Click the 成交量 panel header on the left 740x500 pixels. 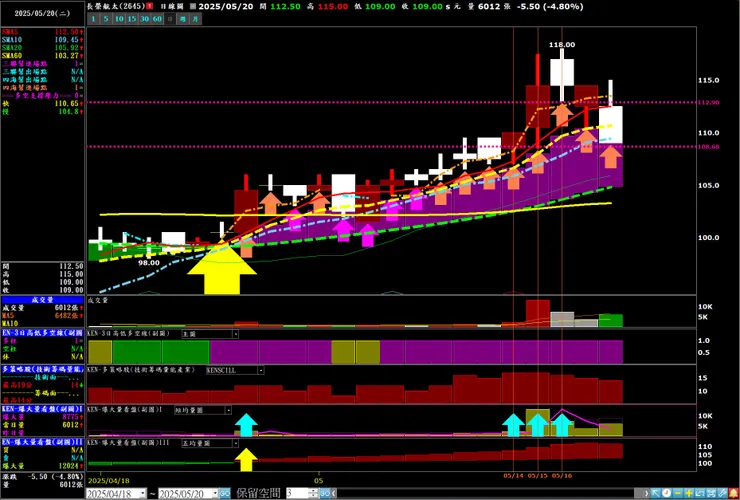(x=42, y=299)
